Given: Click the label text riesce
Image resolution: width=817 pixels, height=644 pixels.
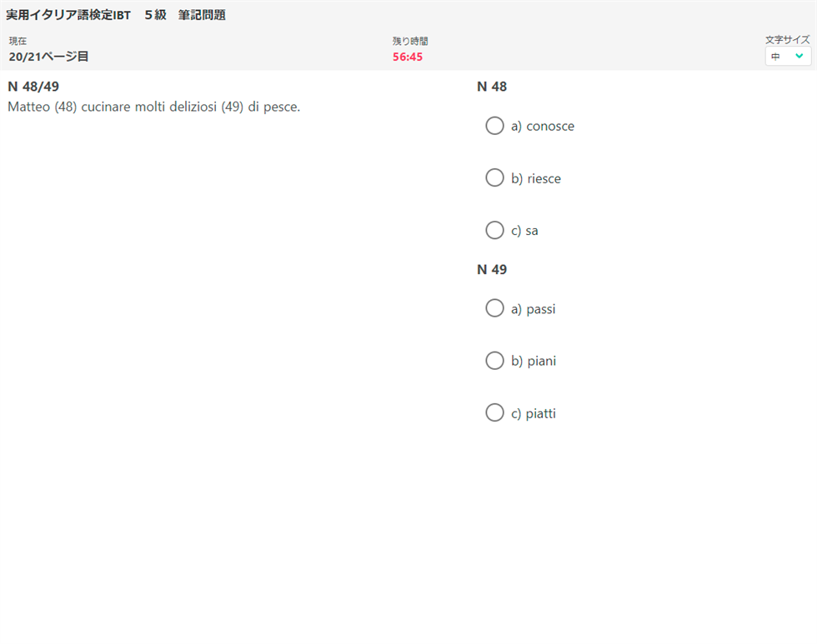Looking at the screenshot, I should (x=544, y=178).
